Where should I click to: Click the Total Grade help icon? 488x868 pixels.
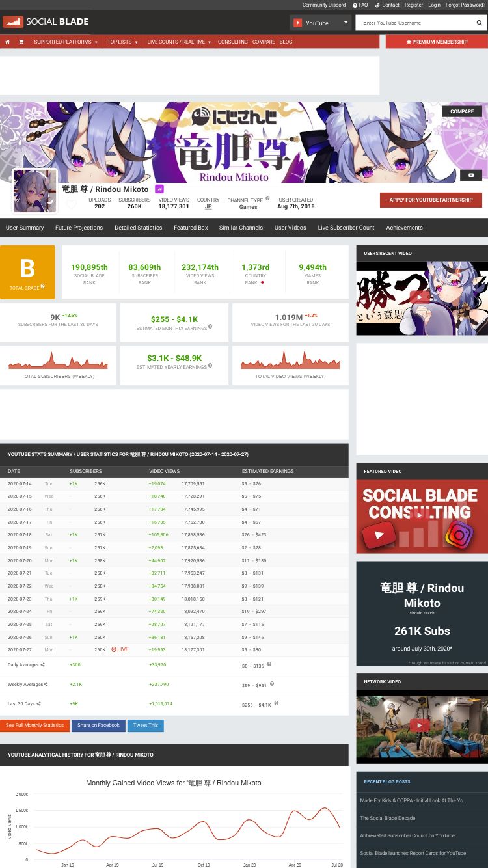43,286
